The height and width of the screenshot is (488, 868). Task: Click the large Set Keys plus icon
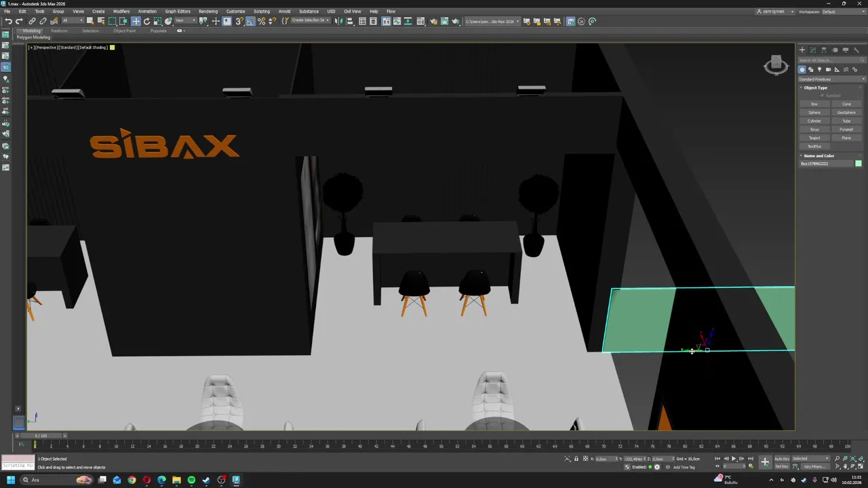click(x=765, y=462)
